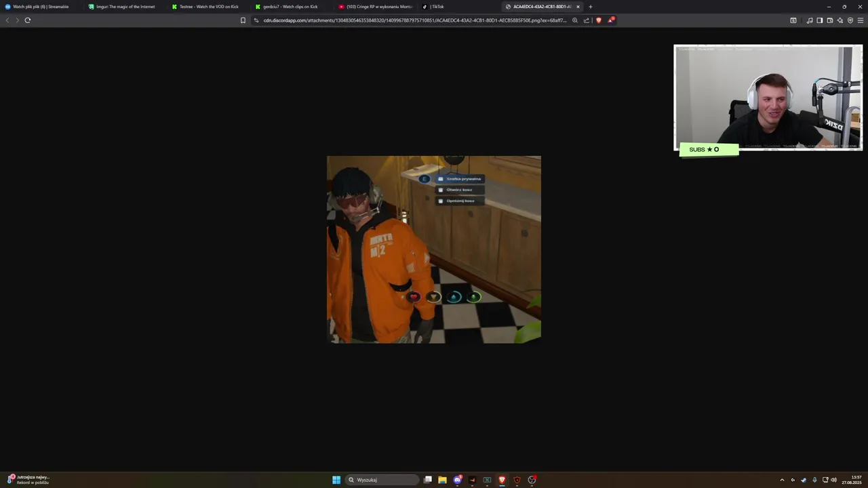Screen dimensions: 868x488
Task: Open the OBS Studio taskbar icon
Action: (532, 480)
